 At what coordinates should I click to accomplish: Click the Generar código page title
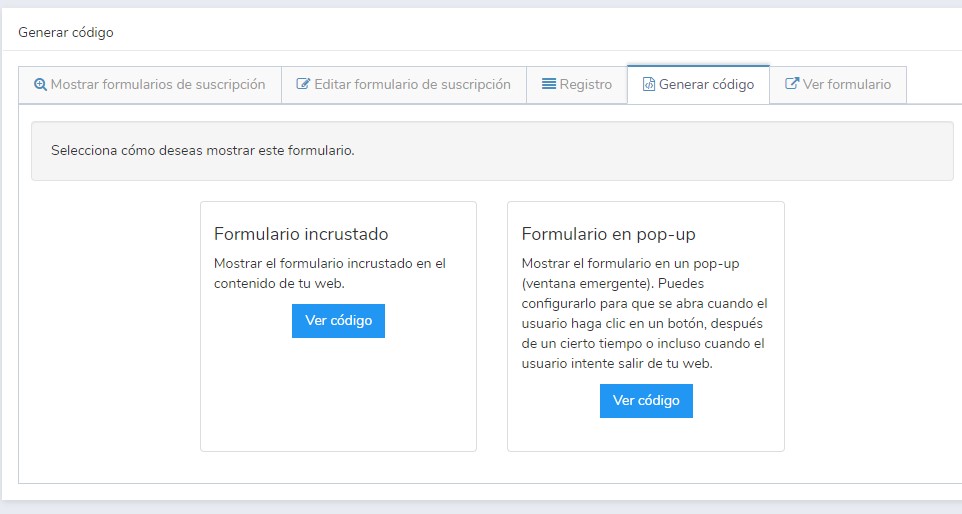[x=66, y=33]
